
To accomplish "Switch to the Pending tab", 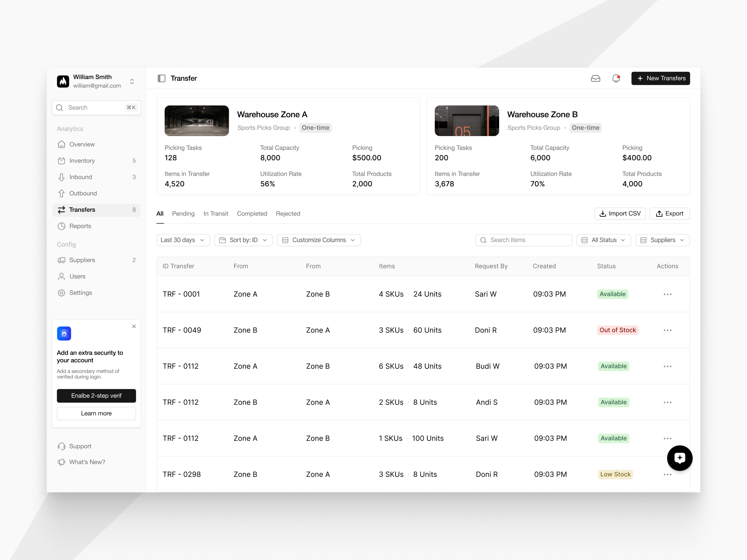I will (x=183, y=214).
